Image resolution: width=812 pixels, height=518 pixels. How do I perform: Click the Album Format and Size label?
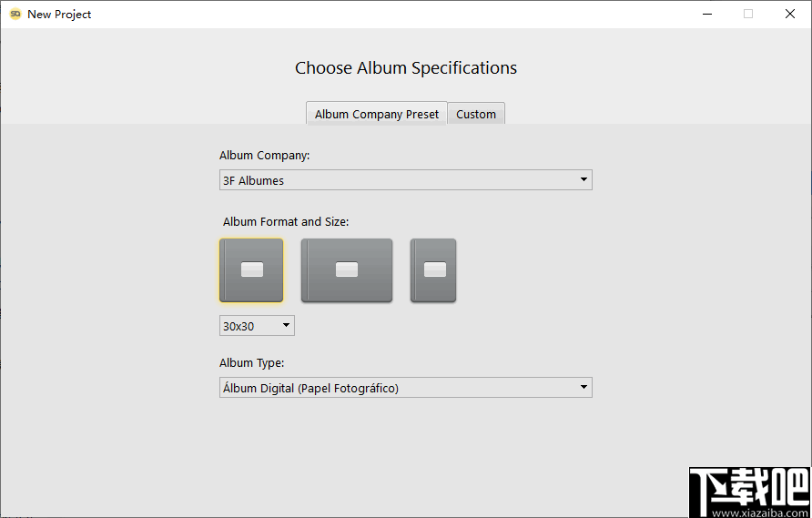tap(286, 221)
